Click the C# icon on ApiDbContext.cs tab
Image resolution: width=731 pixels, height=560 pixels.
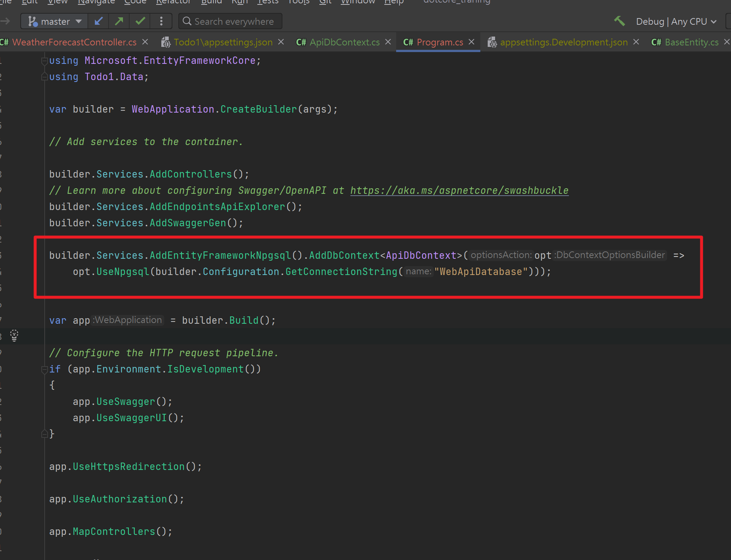point(301,42)
